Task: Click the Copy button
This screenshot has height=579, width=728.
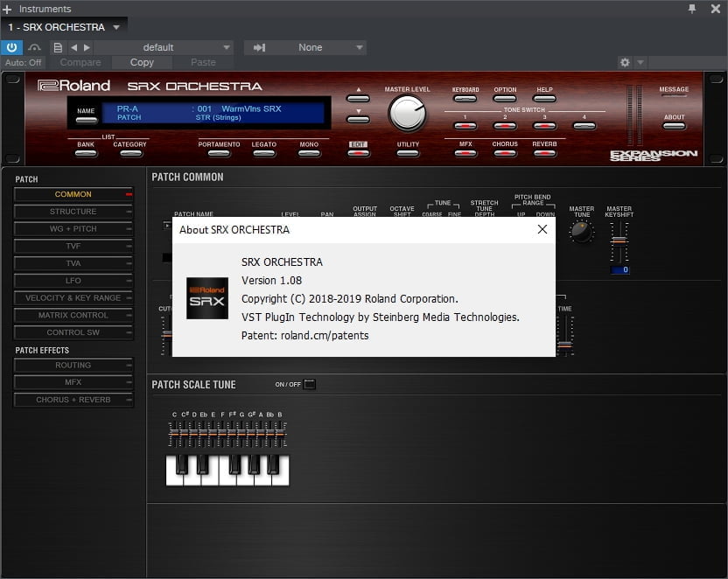Action: tap(142, 62)
